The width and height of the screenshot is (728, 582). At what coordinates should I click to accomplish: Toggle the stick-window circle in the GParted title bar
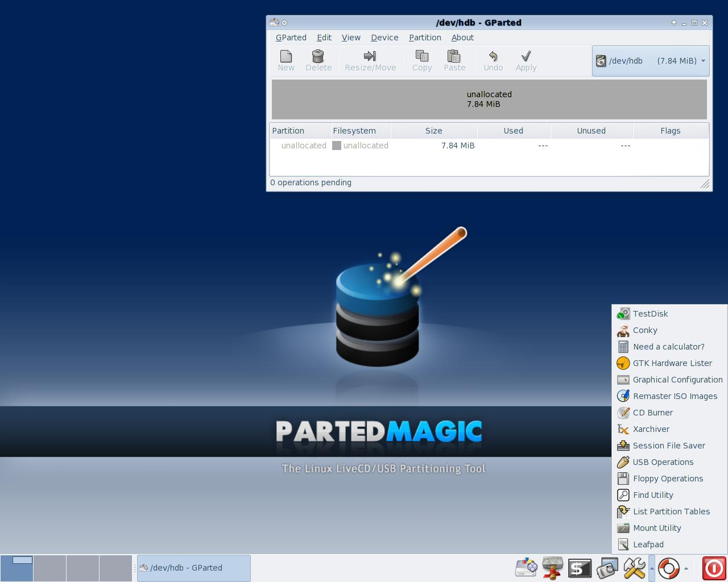(x=284, y=23)
